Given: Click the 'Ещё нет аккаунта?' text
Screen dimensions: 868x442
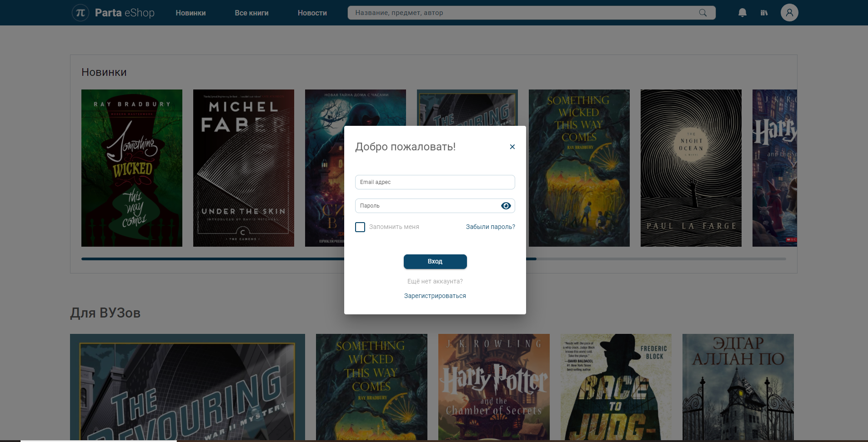Looking at the screenshot, I should [x=435, y=281].
